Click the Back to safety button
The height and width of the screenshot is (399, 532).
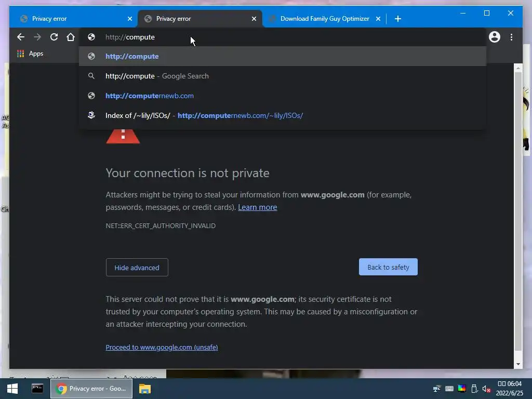pos(388,267)
